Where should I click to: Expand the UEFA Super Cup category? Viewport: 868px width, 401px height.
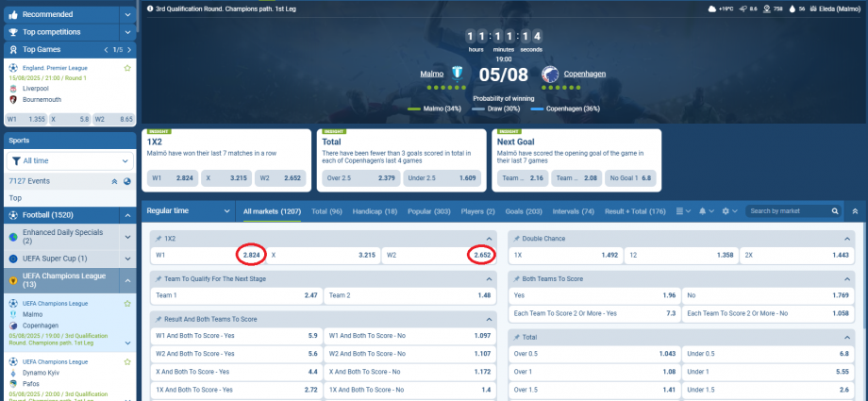127,259
